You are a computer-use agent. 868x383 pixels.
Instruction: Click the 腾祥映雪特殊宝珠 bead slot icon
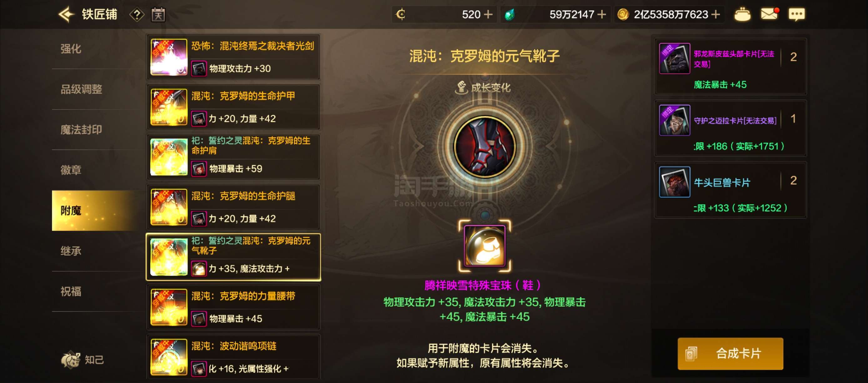pos(485,246)
